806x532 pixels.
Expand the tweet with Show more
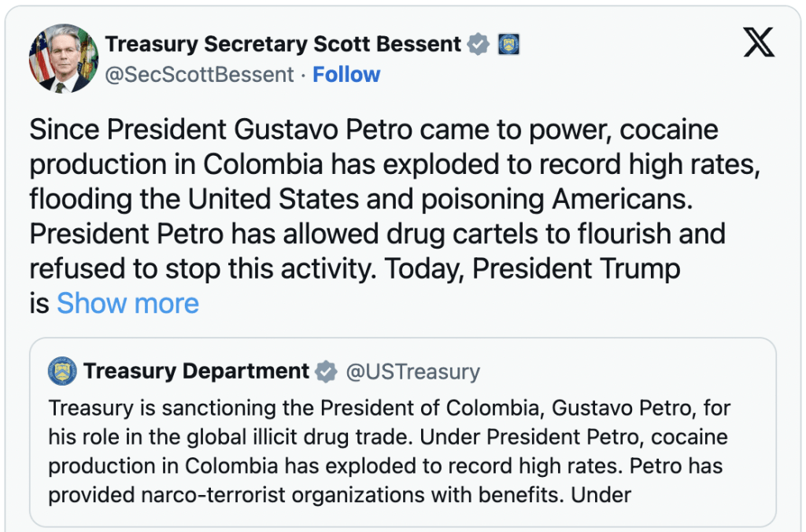pos(128,303)
